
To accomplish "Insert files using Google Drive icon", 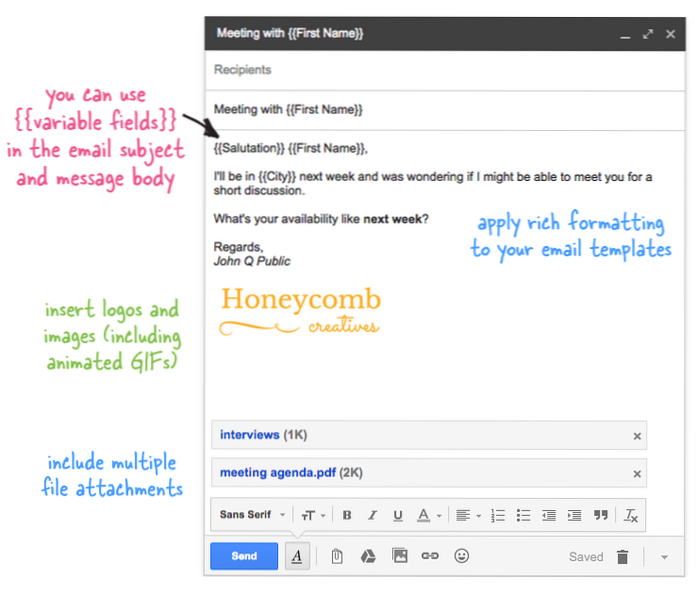I will (x=368, y=556).
